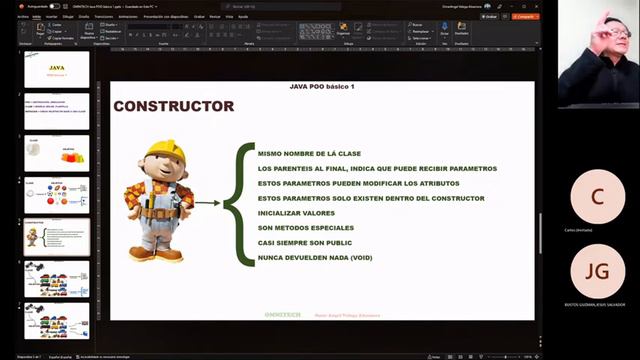This screenshot has height=360, width=640.
Task: Click text 'MISMO NOMBRE DE LA CLASE'
Action: click(x=309, y=154)
